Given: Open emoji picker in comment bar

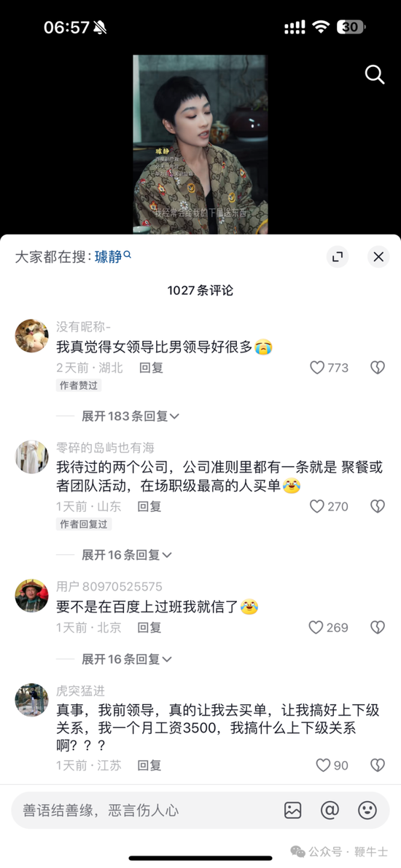Looking at the screenshot, I should [367, 810].
